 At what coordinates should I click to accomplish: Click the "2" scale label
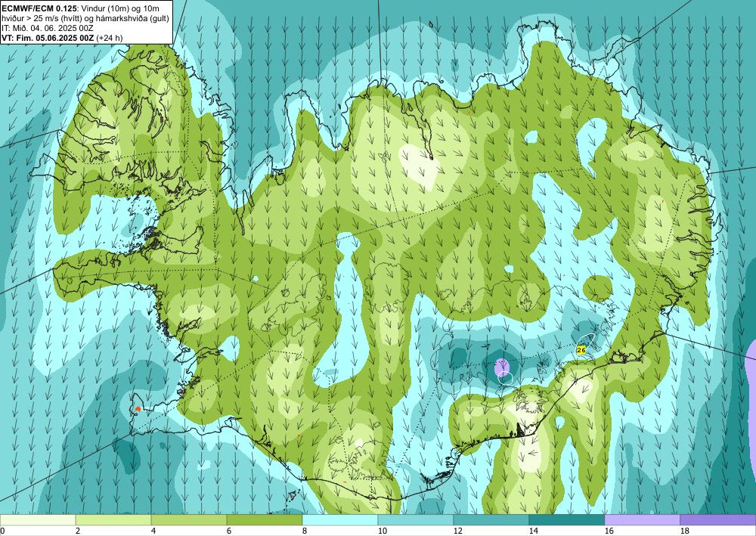[x=78, y=531]
